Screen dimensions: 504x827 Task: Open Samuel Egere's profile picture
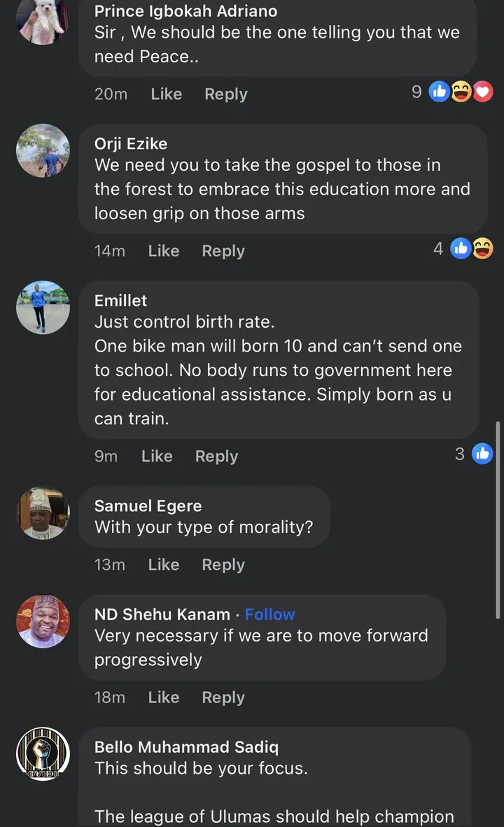click(43, 513)
